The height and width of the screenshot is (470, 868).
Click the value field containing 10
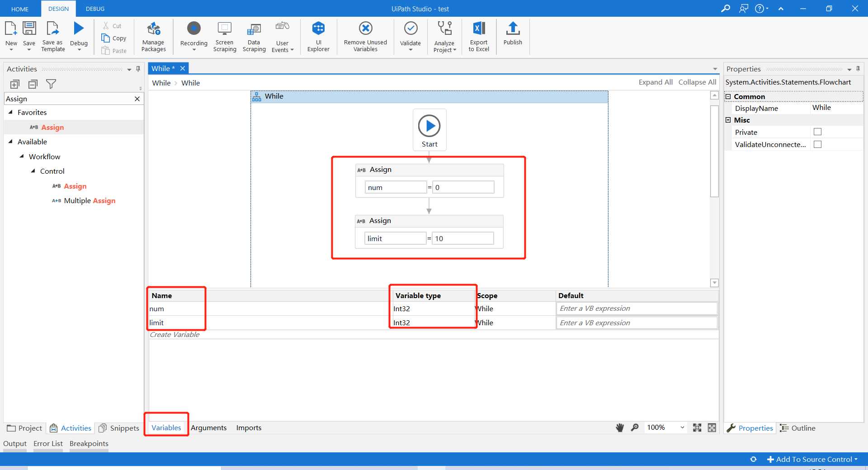pyautogui.click(x=463, y=238)
